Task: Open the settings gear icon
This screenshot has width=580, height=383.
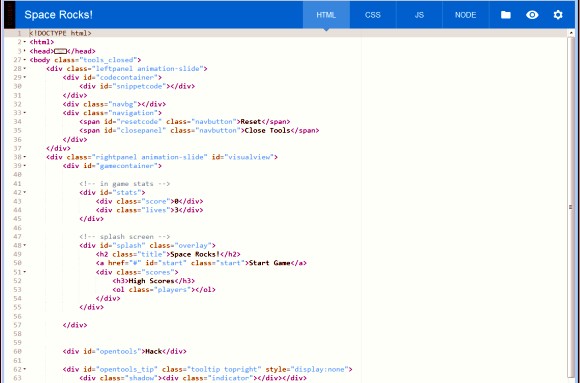Action: 558,15
